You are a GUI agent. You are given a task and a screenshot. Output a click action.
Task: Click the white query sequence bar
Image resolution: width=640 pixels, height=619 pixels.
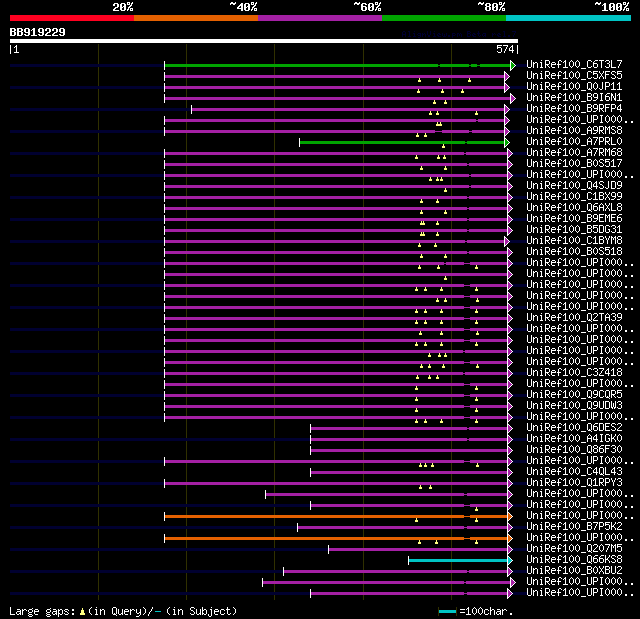click(x=264, y=41)
